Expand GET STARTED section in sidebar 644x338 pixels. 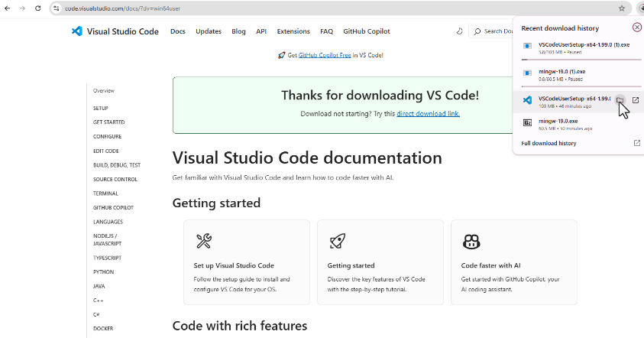(108, 122)
